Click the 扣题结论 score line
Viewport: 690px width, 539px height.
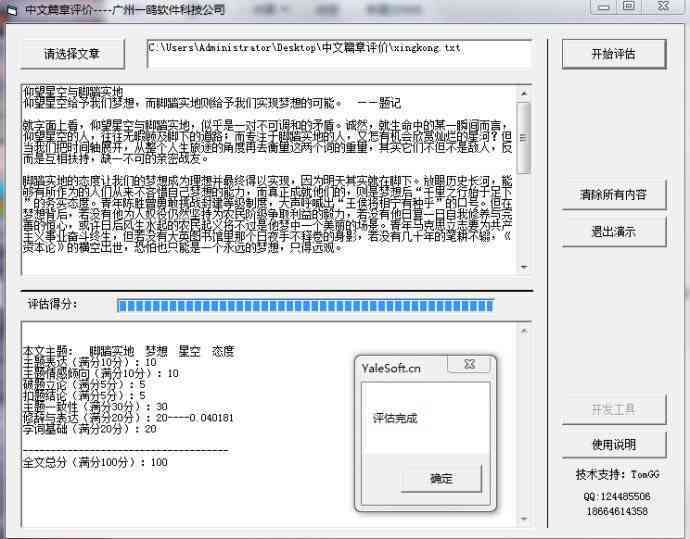(84, 396)
